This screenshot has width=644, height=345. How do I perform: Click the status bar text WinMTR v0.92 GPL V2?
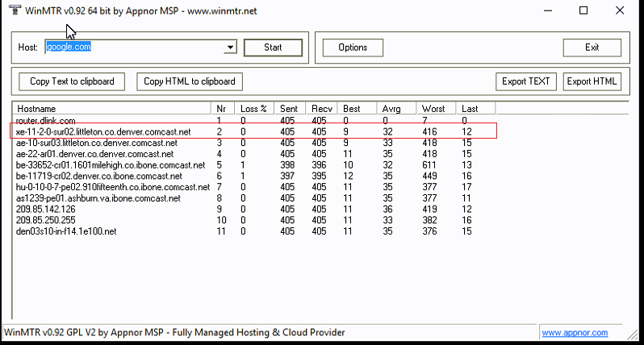tap(174, 332)
